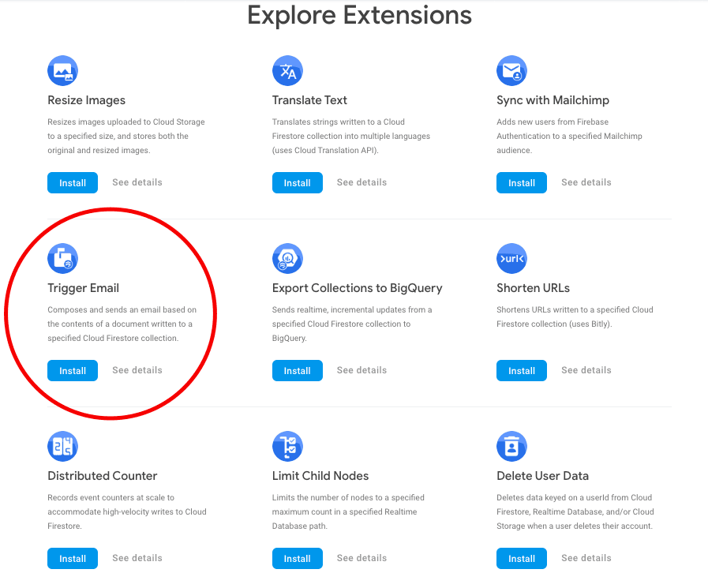Screen dimensions: 708x588
Task: Click the Resize Images extension icon
Action: 62,70
